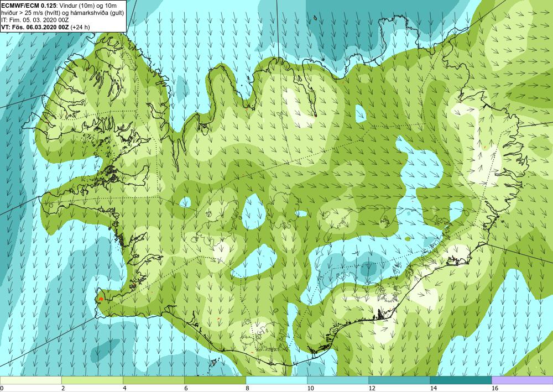Click the legend scale label '12'

372,389
